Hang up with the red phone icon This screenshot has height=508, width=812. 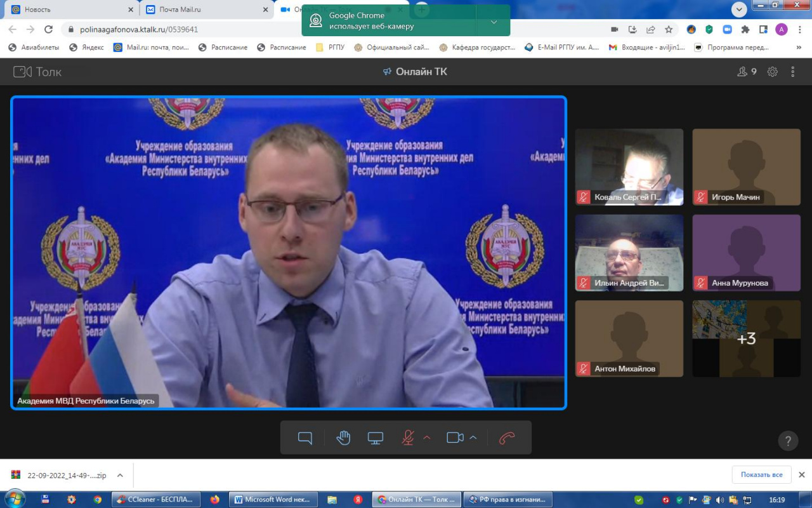point(507,438)
